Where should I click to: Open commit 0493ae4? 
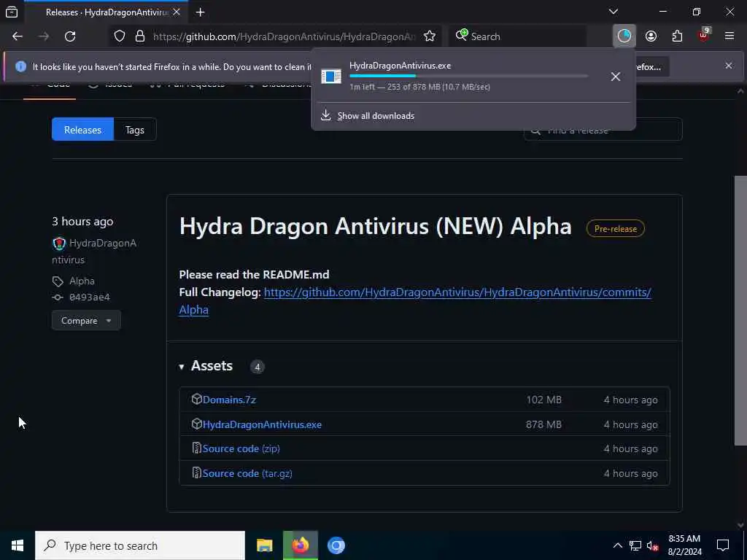point(90,297)
